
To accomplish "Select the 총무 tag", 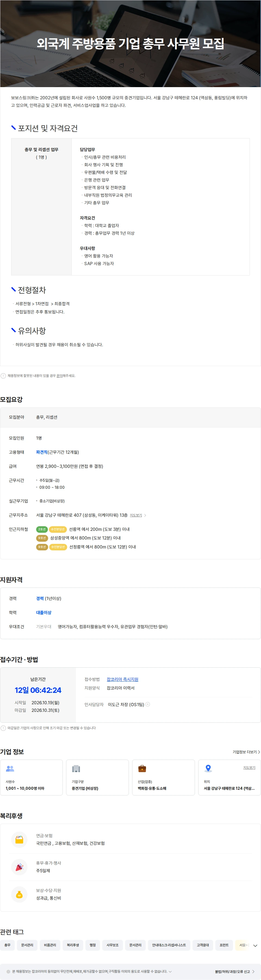I will 7,945.
